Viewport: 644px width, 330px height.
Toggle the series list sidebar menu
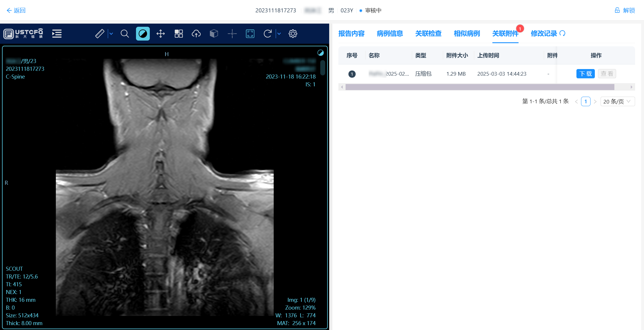(57, 34)
